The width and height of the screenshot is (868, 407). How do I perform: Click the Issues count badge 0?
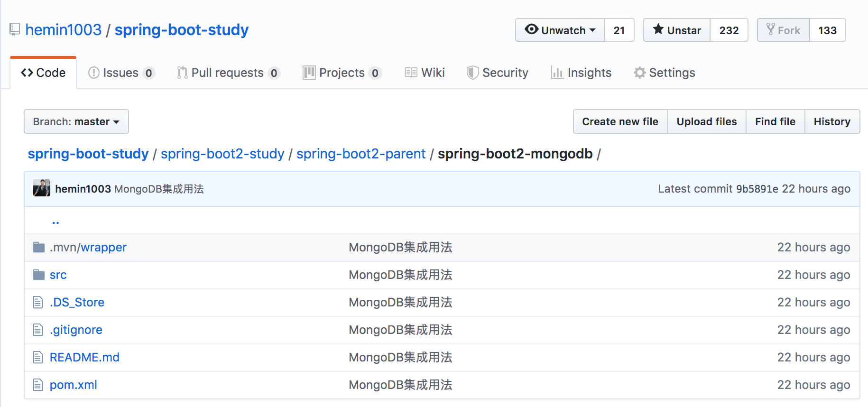(x=149, y=73)
